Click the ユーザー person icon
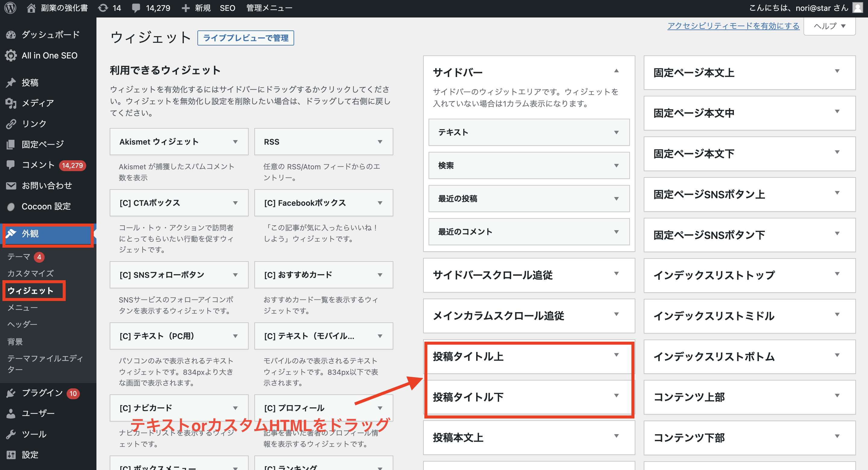 [x=11, y=413]
